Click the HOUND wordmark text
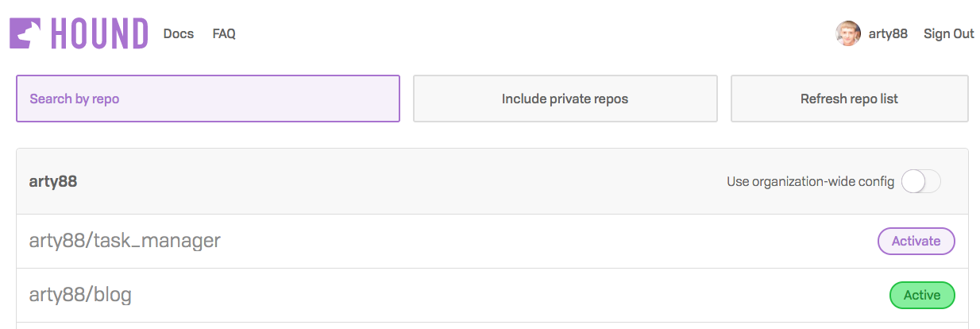This screenshot has width=980, height=329. [99, 33]
